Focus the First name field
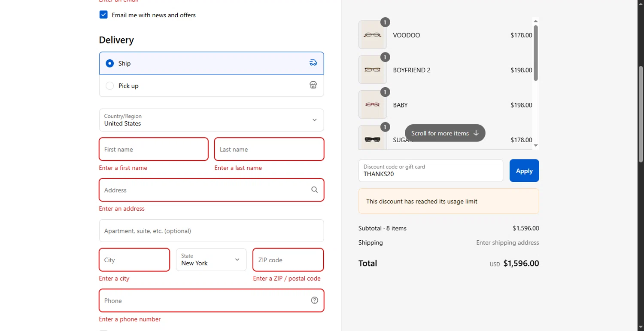 [x=154, y=149]
